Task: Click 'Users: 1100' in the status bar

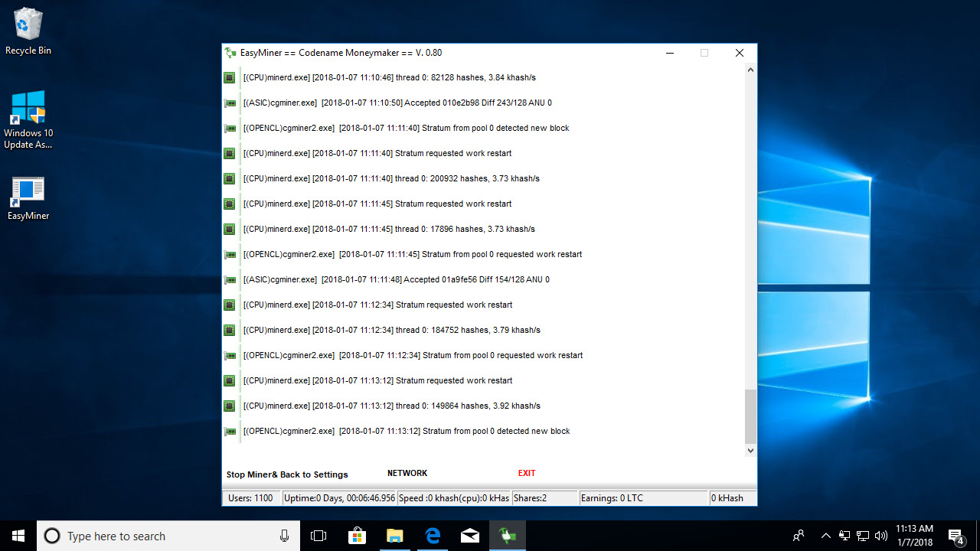Action: pyautogui.click(x=251, y=498)
